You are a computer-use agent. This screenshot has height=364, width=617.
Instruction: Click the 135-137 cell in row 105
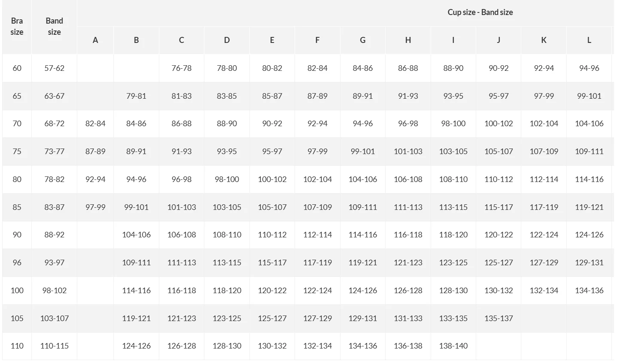[498, 318]
